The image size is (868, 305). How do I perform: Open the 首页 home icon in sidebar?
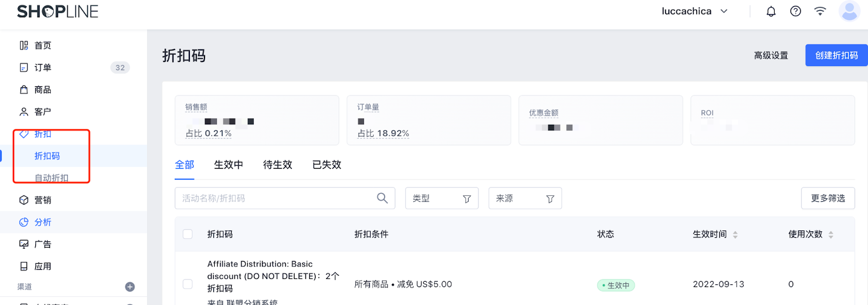pyautogui.click(x=24, y=46)
